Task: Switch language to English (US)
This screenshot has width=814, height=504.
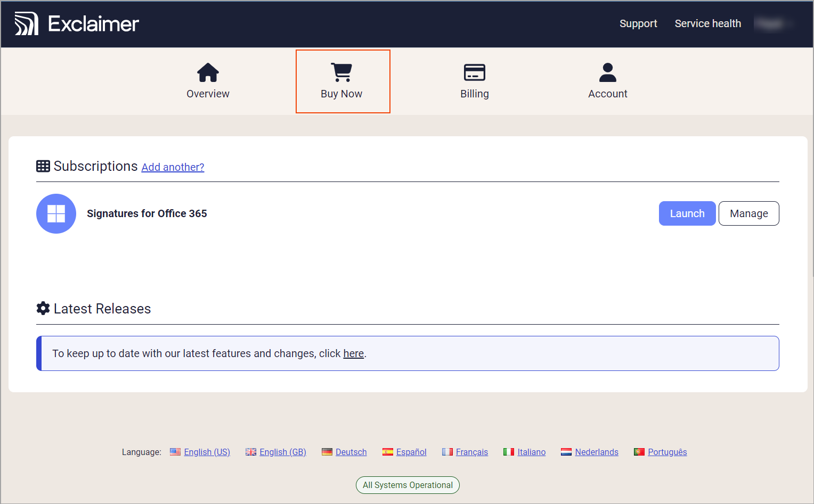Action: click(x=207, y=452)
